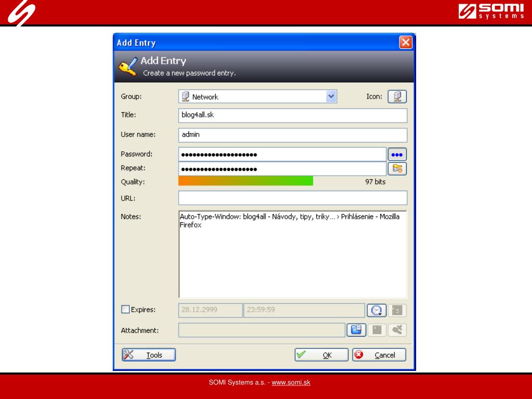
Task: Open the icon picker button
Action: coord(397,97)
